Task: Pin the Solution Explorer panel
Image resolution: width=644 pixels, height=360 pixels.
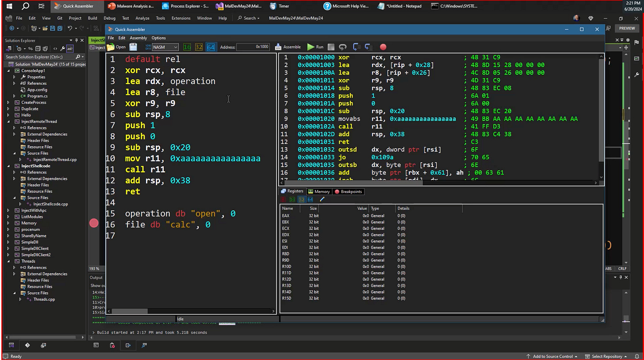Action: 76,40
